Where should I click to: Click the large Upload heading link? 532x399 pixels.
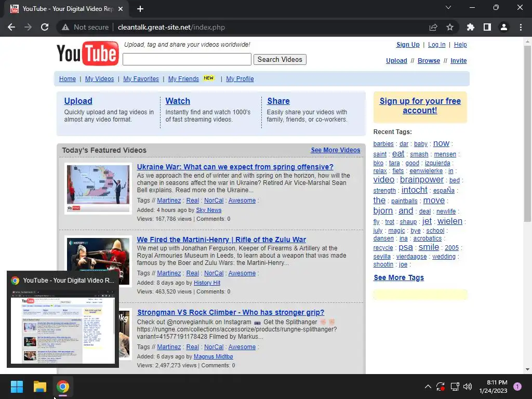click(x=78, y=101)
